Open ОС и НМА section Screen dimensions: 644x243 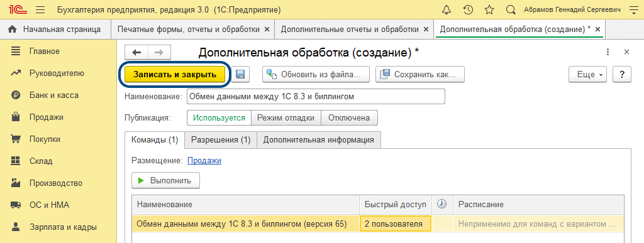coord(49,205)
